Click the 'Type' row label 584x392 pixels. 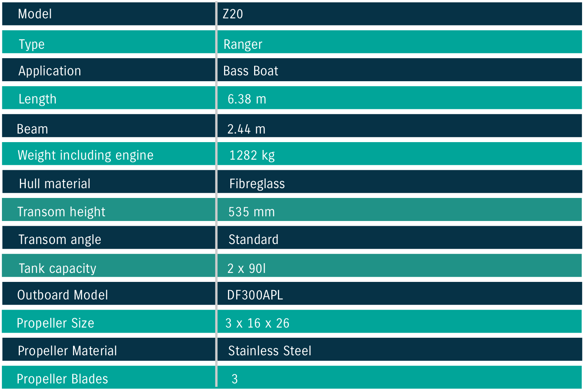32,44
